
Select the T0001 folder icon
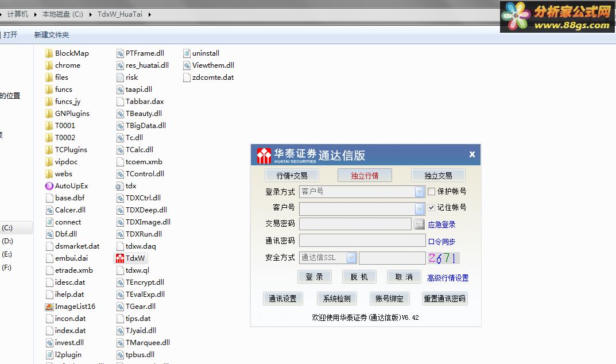pos(49,126)
